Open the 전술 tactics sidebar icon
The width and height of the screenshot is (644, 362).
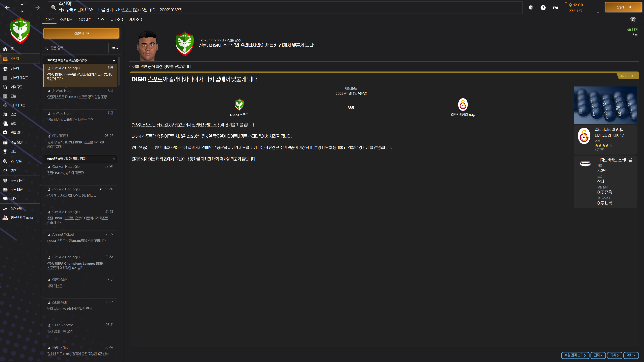click(x=5, y=96)
